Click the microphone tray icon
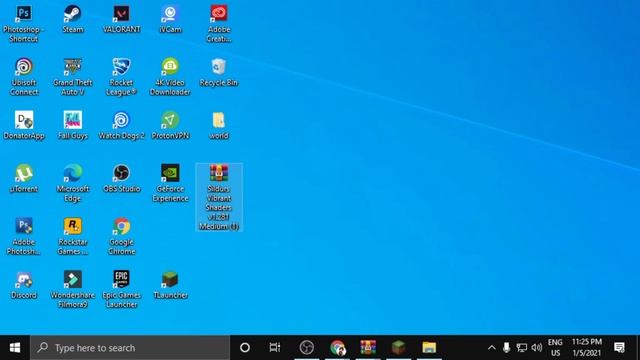The width and height of the screenshot is (640, 360). point(507,348)
